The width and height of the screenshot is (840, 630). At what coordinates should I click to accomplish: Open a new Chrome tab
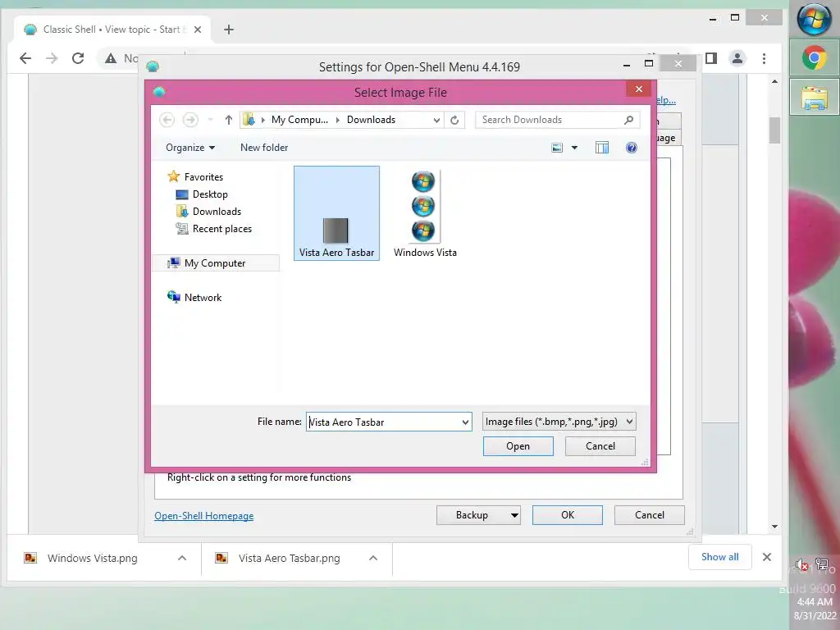point(229,30)
